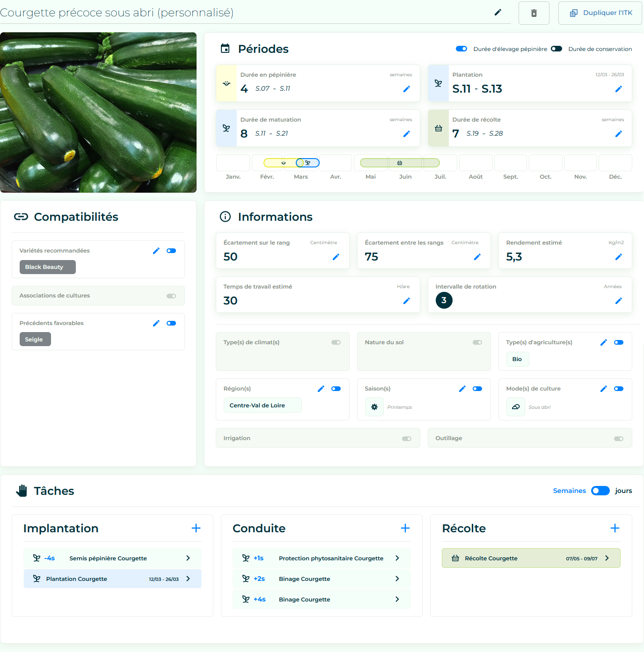The image size is (644, 652).
Task: Toggle Mode(s) de culture switch
Action: pos(619,389)
